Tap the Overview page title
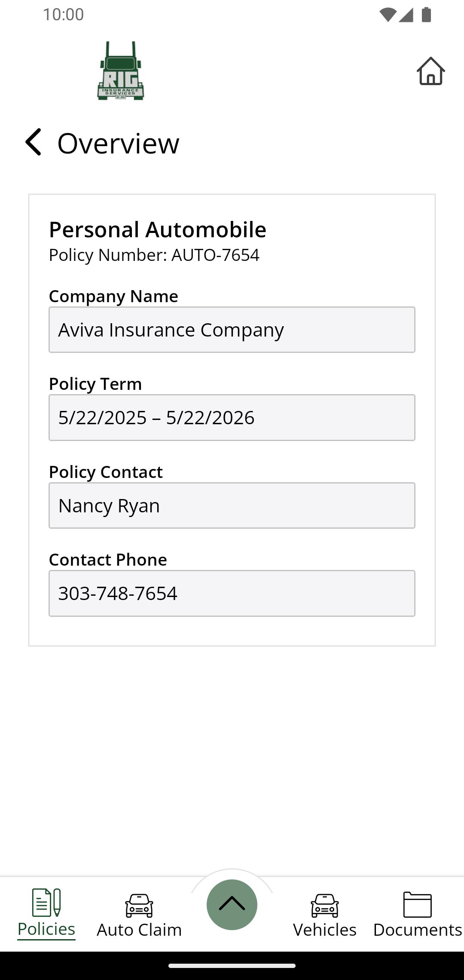464x980 pixels. click(x=118, y=143)
